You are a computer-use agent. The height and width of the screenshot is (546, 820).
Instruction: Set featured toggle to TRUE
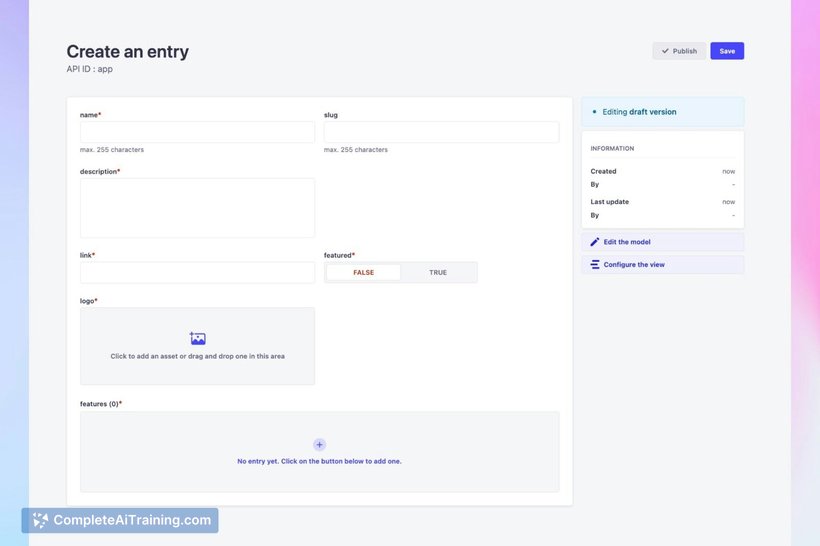tap(438, 272)
